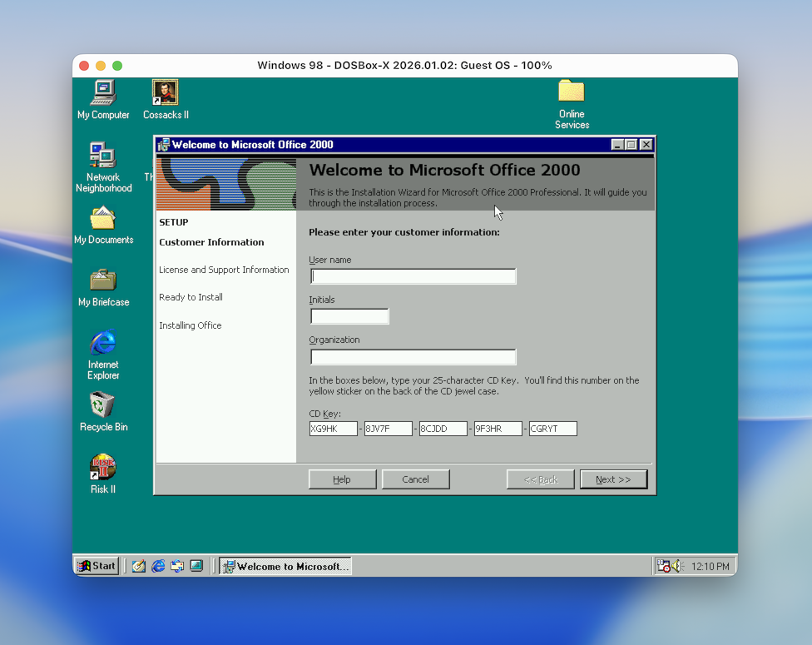Click the << Back button
Viewport: 812px width, 645px height.
pyautogui.click(x=540, y=479)
